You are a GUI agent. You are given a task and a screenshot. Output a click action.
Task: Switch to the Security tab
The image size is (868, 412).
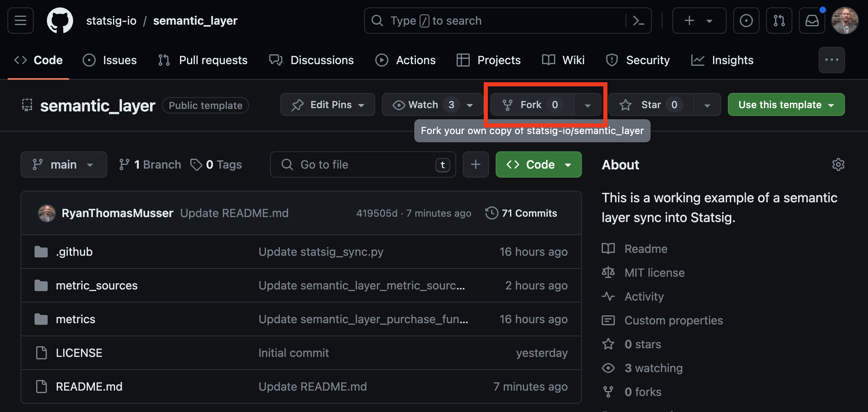[x=638, y=60]
